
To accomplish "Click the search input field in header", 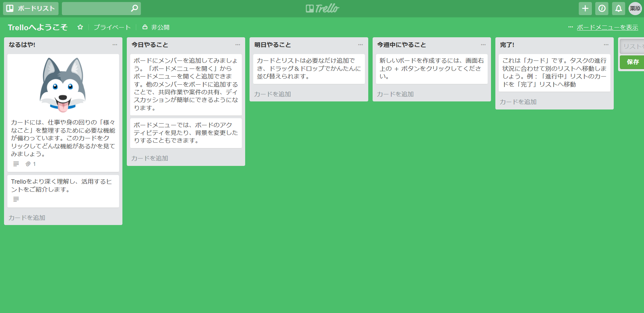I will (x=101, y=8).
